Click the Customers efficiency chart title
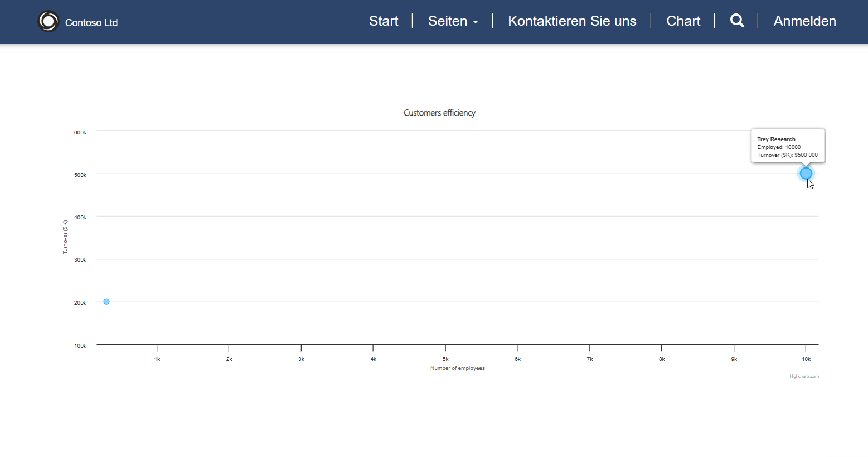This screenshot has height=457, width=868. click(x=439, y=113)
